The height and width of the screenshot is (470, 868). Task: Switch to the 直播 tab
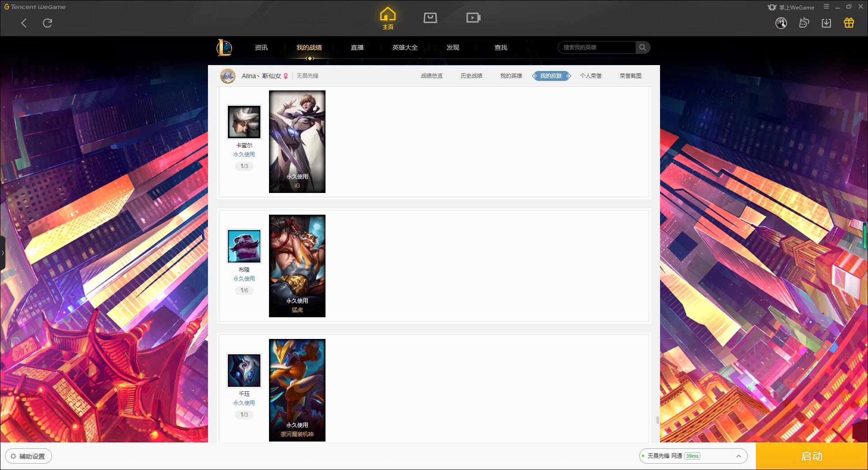pyautogui.click(x=357, y=47)
